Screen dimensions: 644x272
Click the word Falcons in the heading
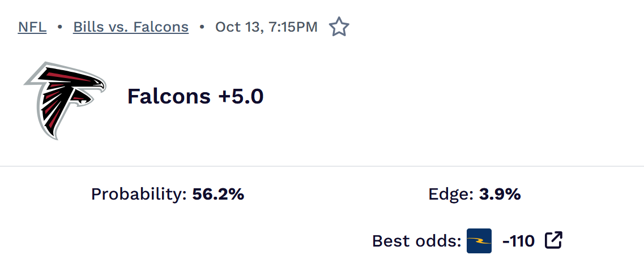pyautogui.click(x=169, y=96)
